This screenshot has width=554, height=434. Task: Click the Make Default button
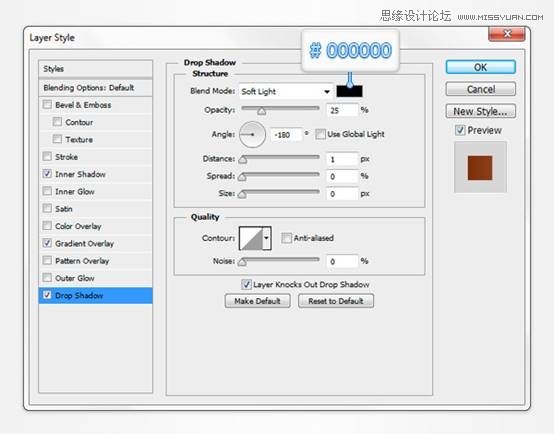pyautogui.click(x=258, y=301)
